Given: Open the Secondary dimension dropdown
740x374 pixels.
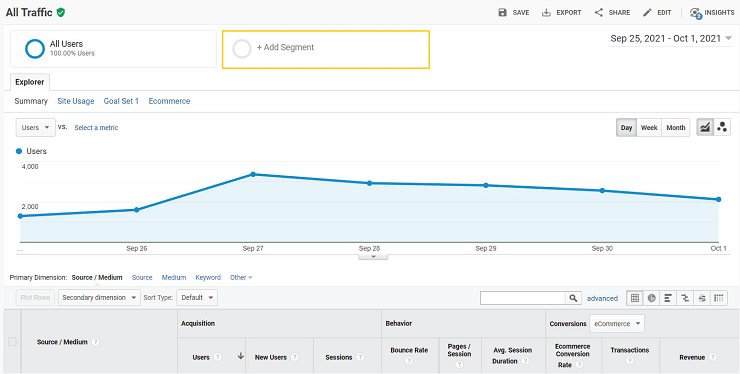Looking at the screenshot, I should pos(99,298).
